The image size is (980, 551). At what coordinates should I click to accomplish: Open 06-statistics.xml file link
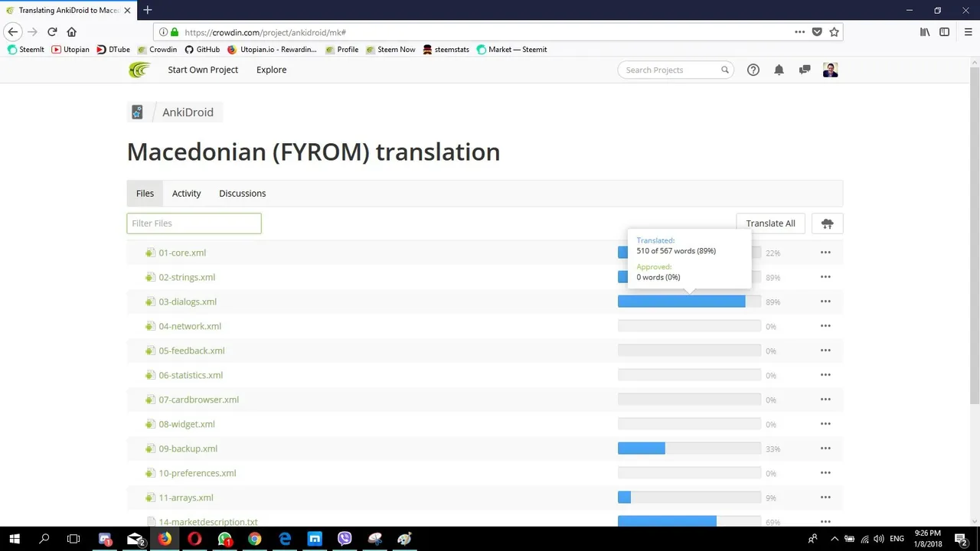[x=191, y=375]
